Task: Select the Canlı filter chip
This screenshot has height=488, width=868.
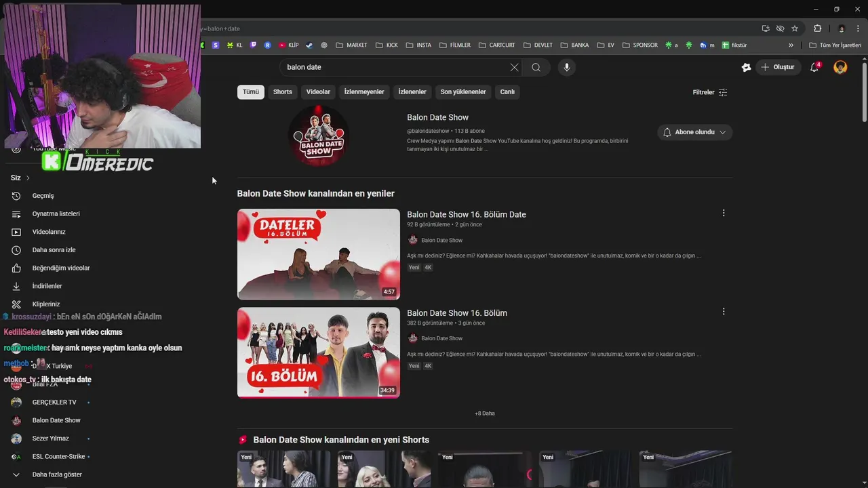Action: click(507, 92)
